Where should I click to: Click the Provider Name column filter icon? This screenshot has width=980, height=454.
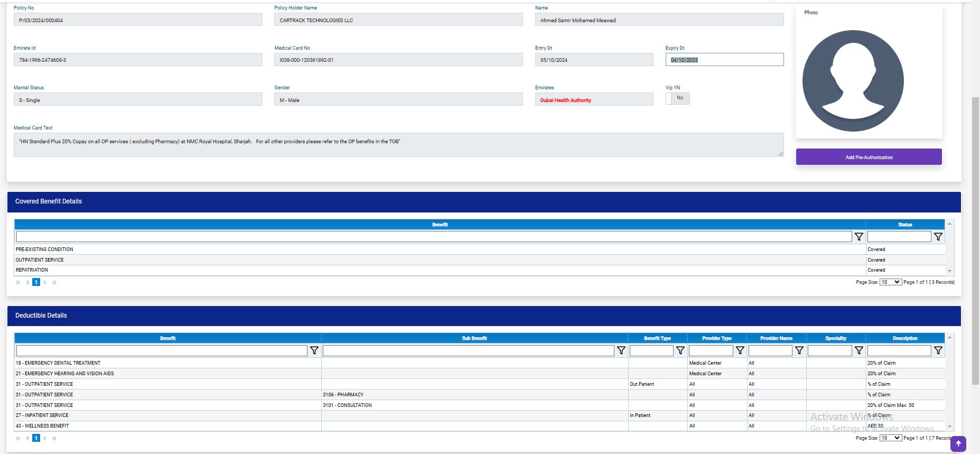[799, 350]
